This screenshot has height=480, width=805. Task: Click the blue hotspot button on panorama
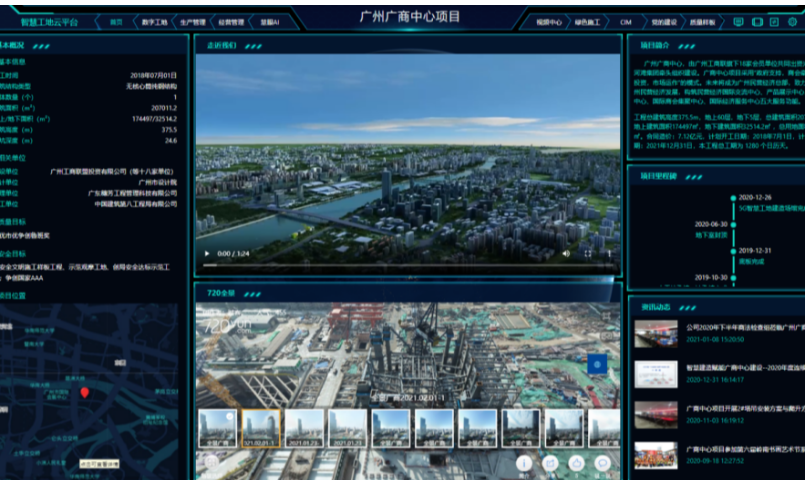pyautogui.click(x=597, y=365)
